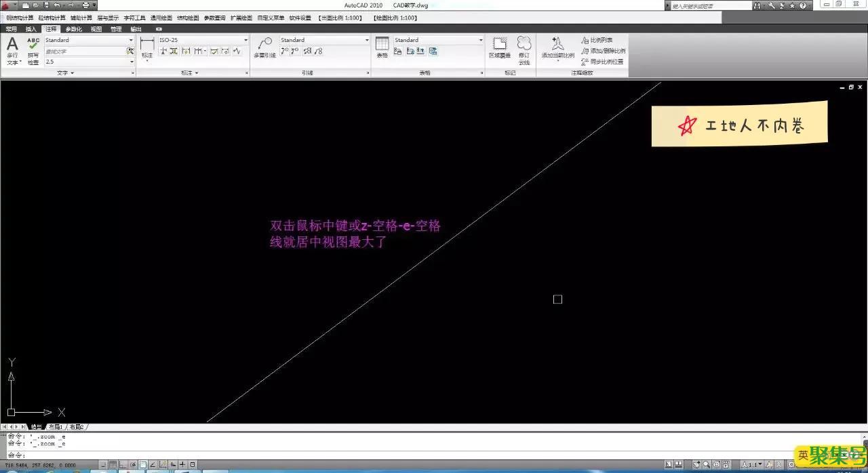The height and width of the screenshot is (473, 868).
Task: Insert a table with 表格 icon
Action: pyautogui.click(x=382, y=47)
